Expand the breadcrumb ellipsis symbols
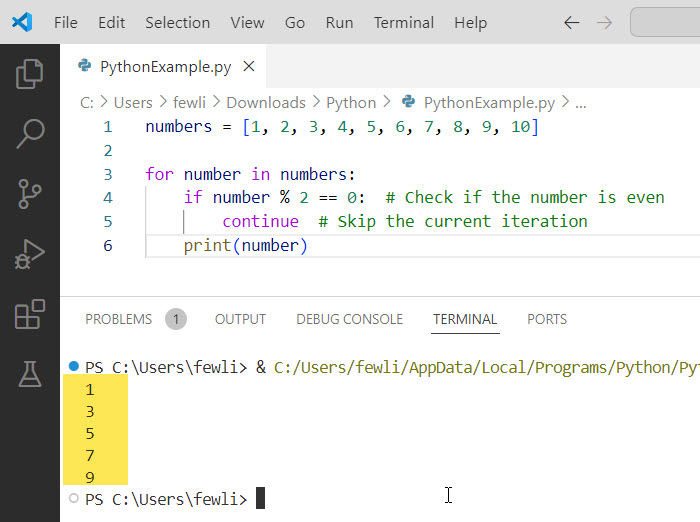 tap(580, 104)
